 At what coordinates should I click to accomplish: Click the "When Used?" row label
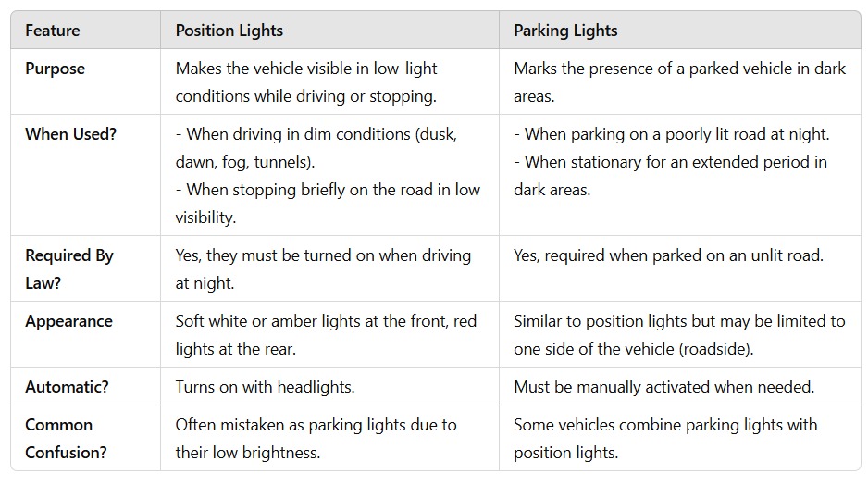tap(70, 133)
